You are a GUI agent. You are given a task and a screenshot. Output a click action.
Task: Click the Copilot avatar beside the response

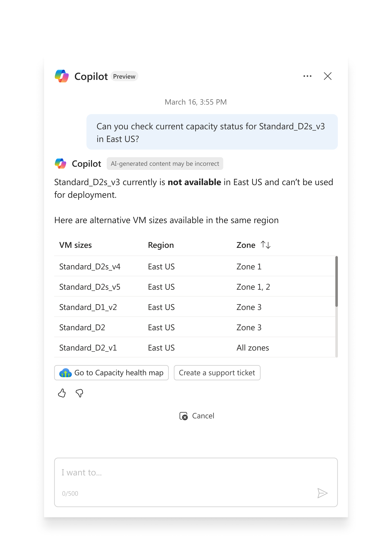pos(60,164)
